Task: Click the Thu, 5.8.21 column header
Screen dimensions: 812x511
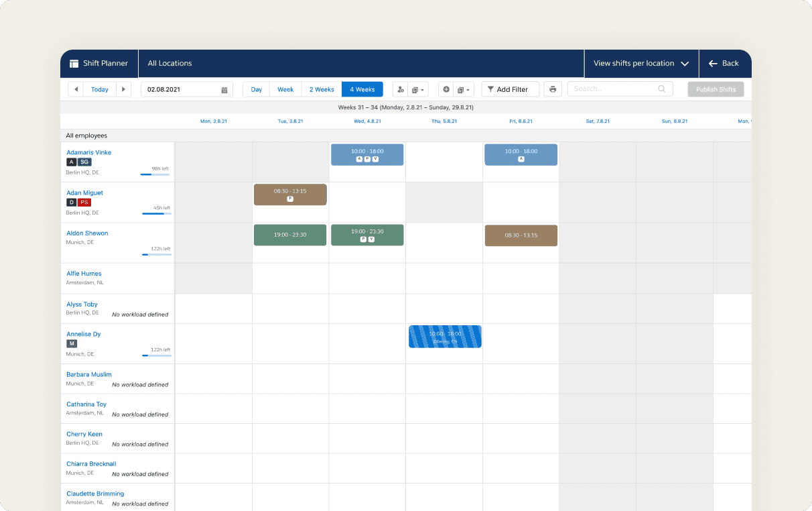Action: [444, 121]
